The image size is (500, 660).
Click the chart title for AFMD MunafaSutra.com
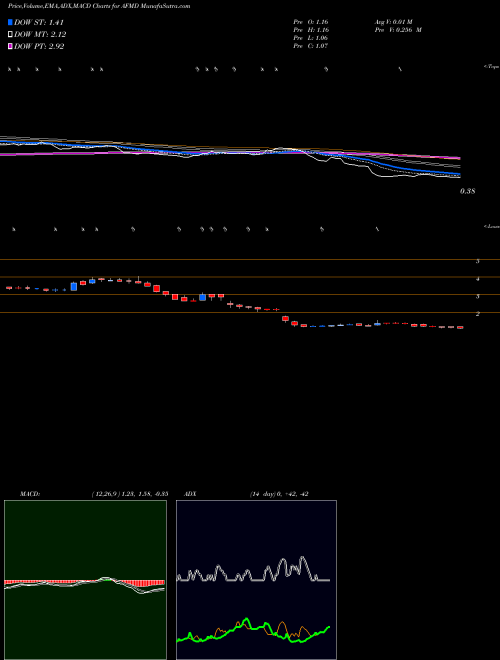99,6
